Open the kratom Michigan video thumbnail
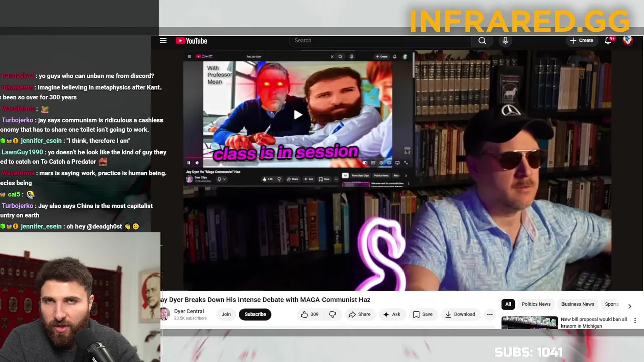The width and height of the screenshot is (644, 362). [529, 322]
